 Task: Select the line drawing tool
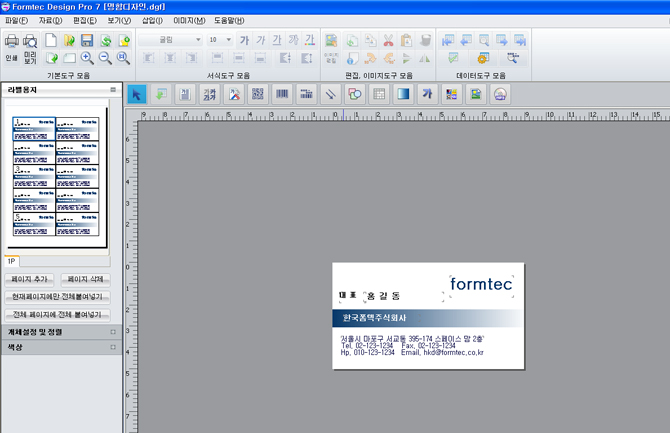pyautogui.click(x=330, y=94)
